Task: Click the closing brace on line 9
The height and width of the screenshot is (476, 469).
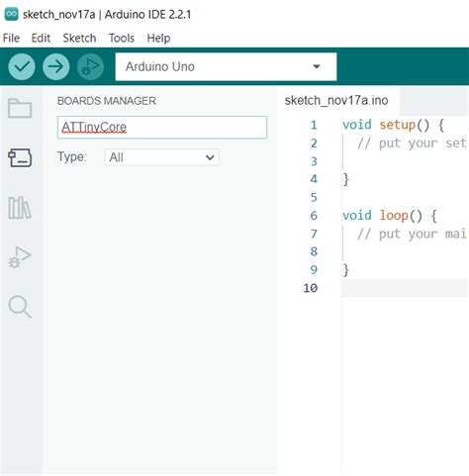Action: coord(345,270)
